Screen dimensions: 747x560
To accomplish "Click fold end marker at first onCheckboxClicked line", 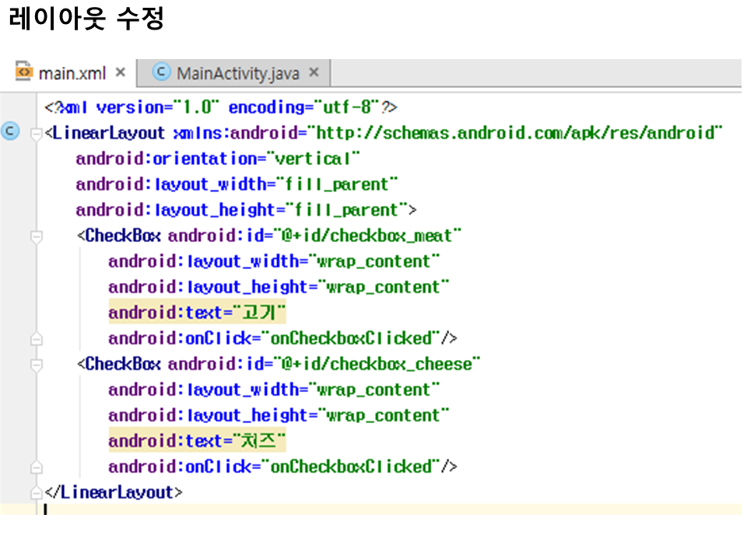I will (36, 338).
